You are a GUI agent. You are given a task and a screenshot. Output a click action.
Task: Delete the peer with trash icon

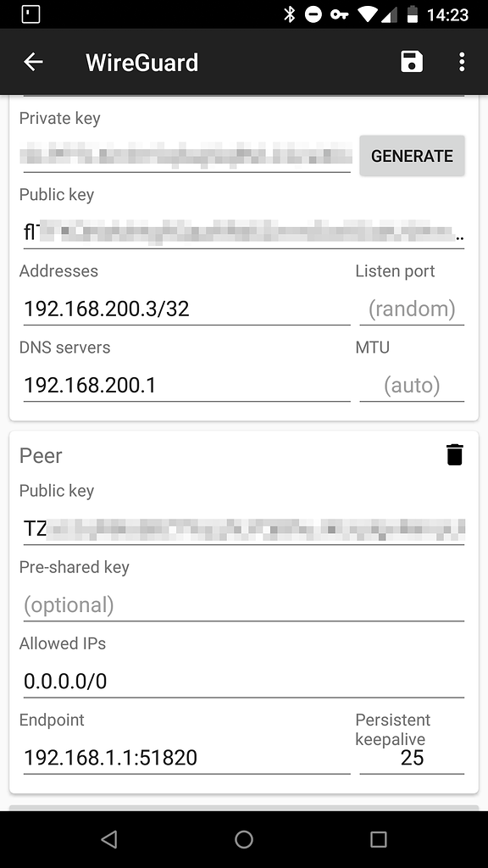(x=454, y=454)
